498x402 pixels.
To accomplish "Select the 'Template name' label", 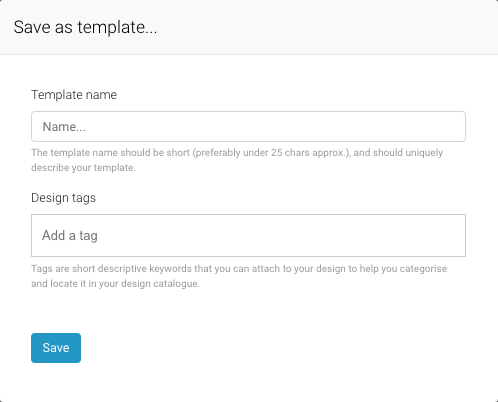I will click(74, 95).
